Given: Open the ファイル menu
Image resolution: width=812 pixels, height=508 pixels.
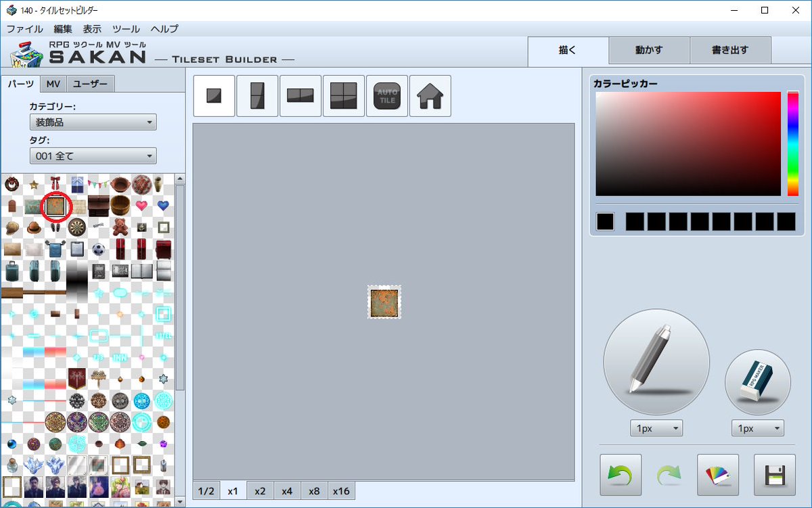Looking at the screenshot, I should point(24,29).
